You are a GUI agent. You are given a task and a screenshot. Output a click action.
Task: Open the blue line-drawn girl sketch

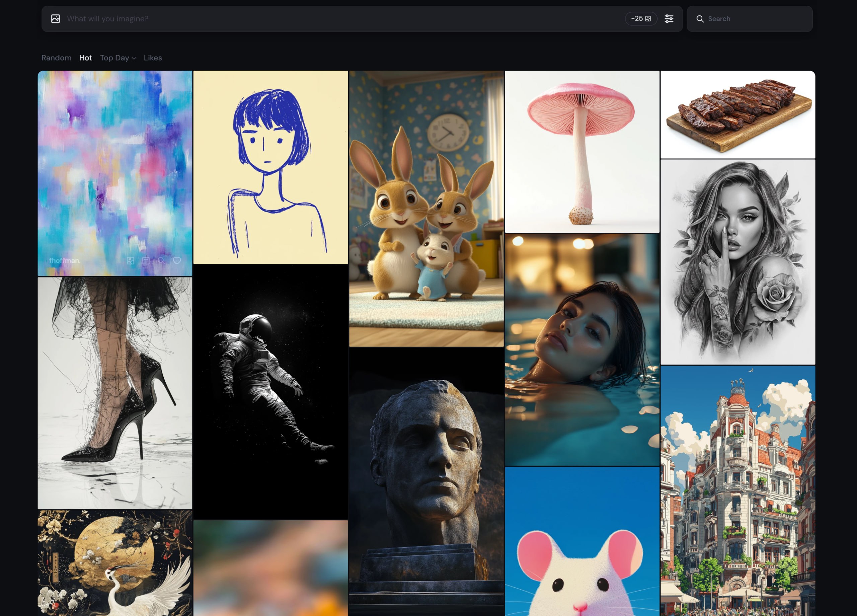click(x=270, y=167)
